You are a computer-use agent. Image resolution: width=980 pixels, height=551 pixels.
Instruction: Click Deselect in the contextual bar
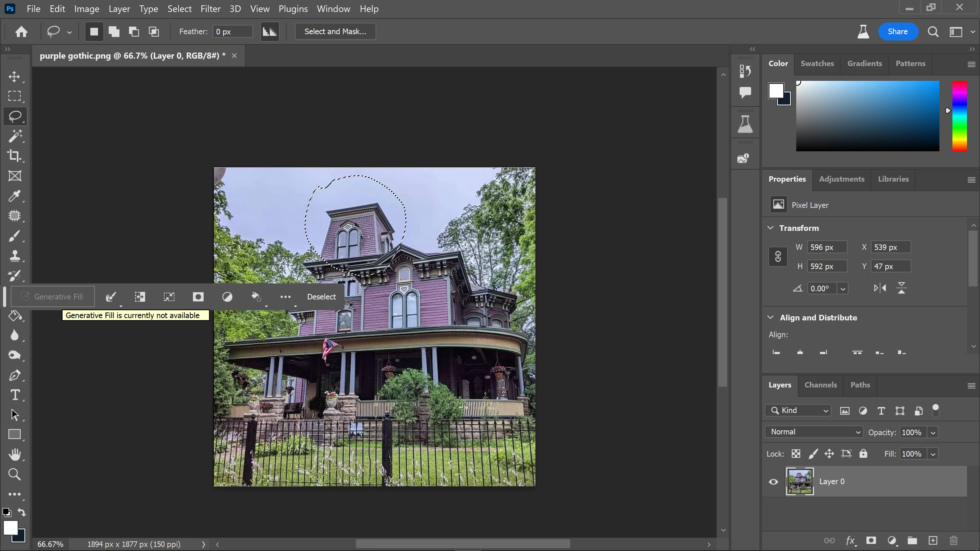321,297
